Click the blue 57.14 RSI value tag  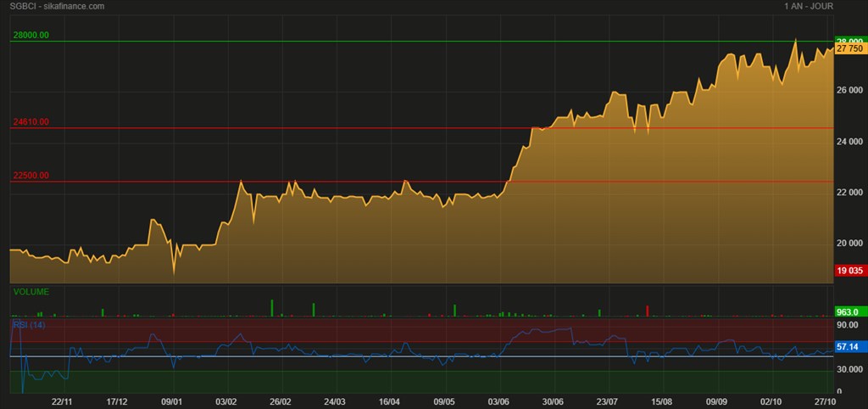[x=849, y=347]
